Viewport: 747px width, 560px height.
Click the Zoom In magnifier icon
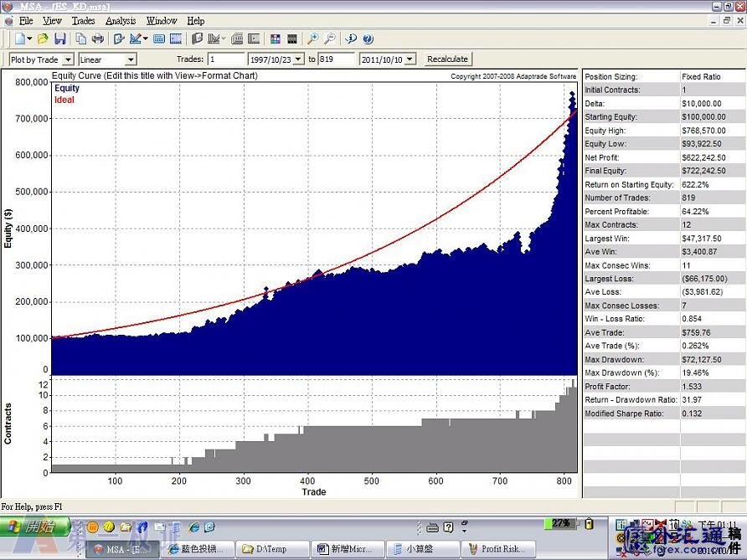pos(313,39)
